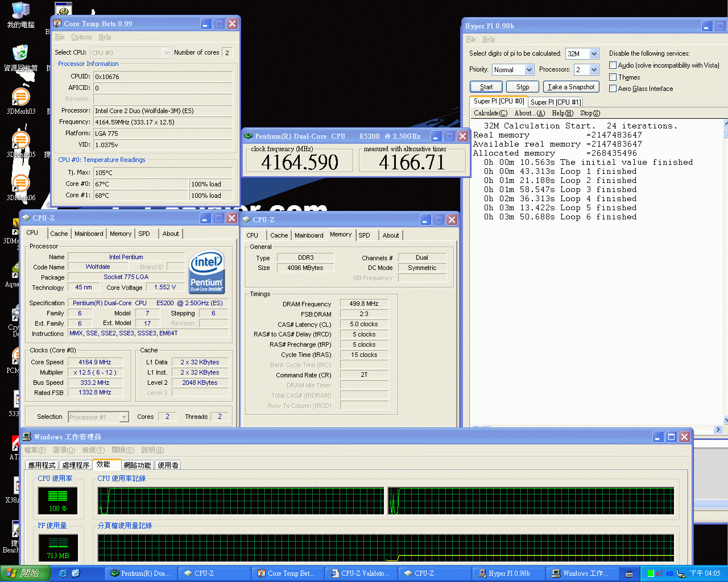Click the left CPU-Z window title icon
The height and width of the screenshot is (582, 728).
(x=26, y=218)
